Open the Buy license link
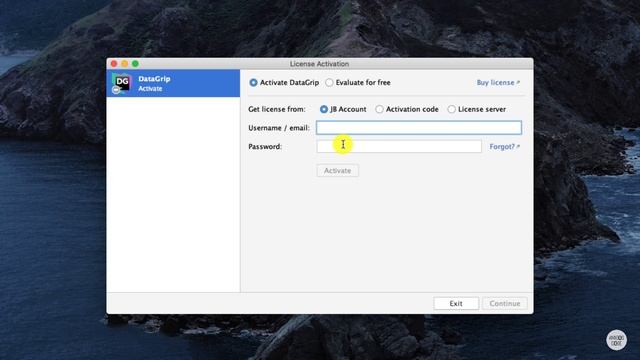The image size is (640, 360). pos(498,82)
